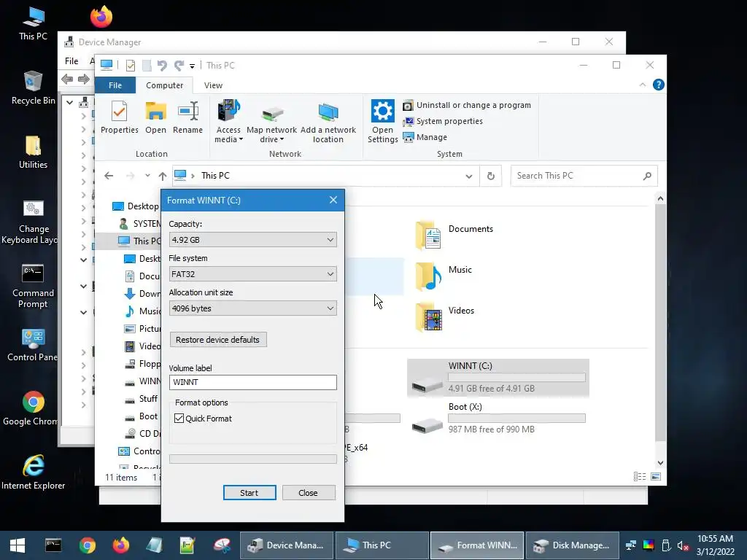Go up one folder level arrow
Screen dimensions: 747x560
click(163, 176)
